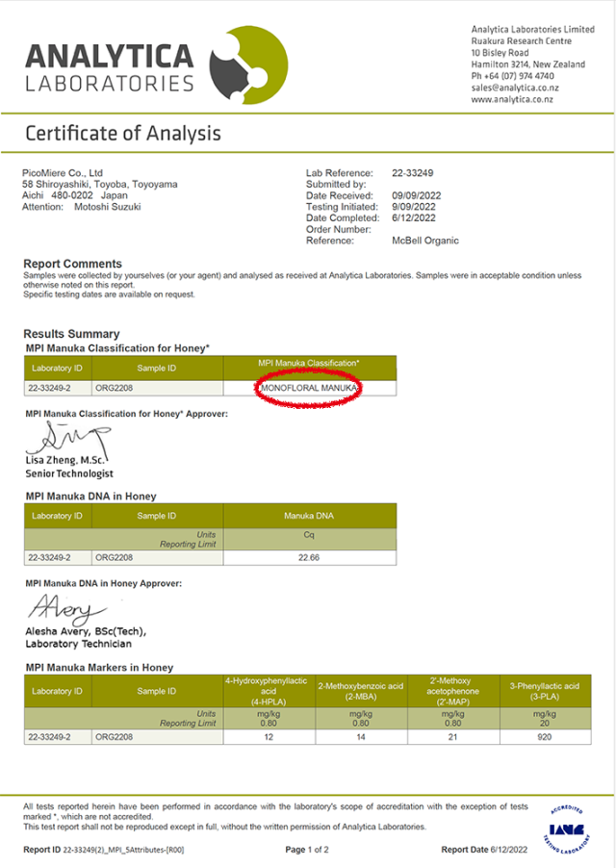The height and width of the screenshot is (868, 616).
Task: Click 'Analytica Laboratories Limited' in the address block
Action: (533, 29)
